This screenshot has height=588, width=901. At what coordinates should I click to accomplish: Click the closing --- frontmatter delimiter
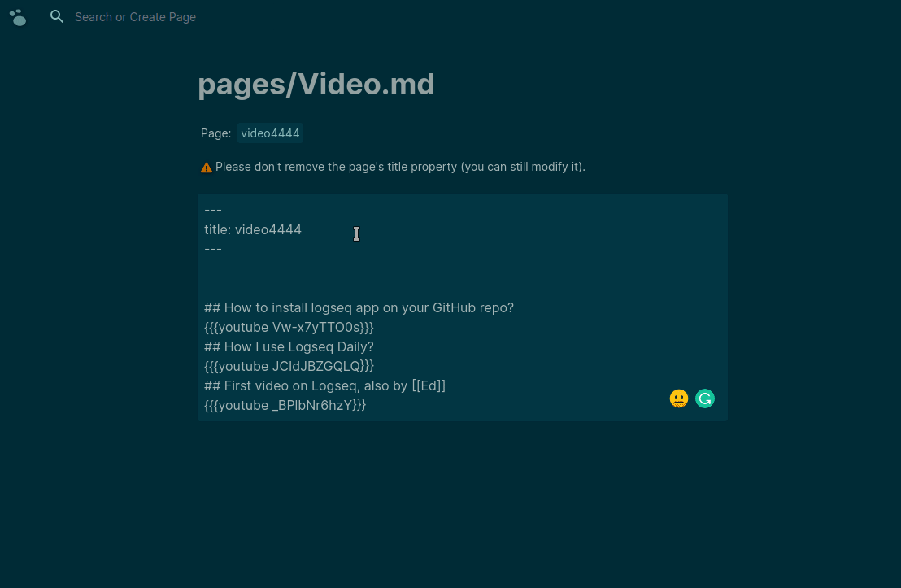(213, 249)
